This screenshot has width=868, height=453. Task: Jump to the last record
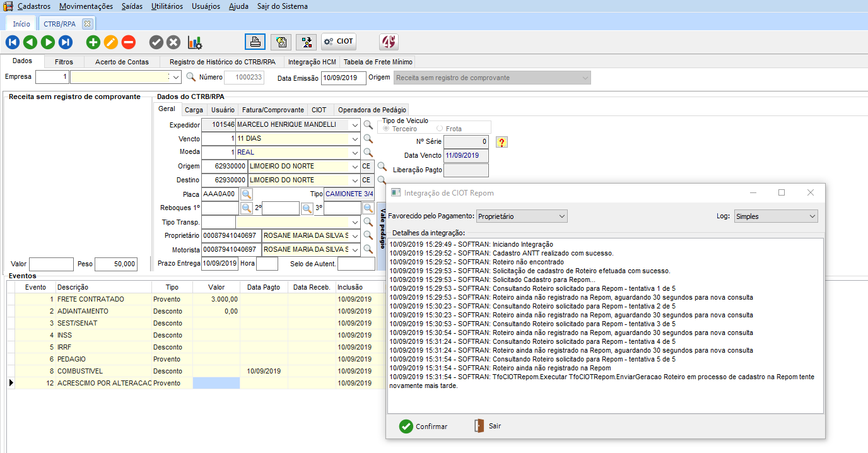click(x=66, y=42)
